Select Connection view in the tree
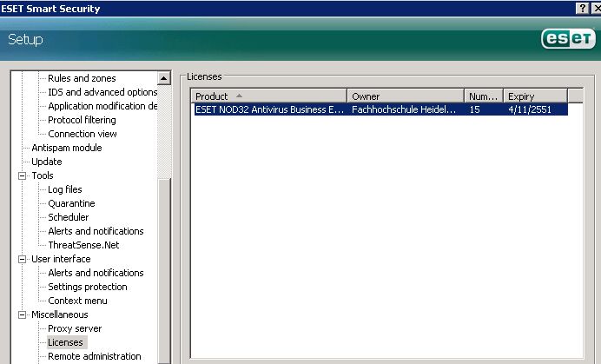Screen dimensions: 601x364 coord(82,134)
